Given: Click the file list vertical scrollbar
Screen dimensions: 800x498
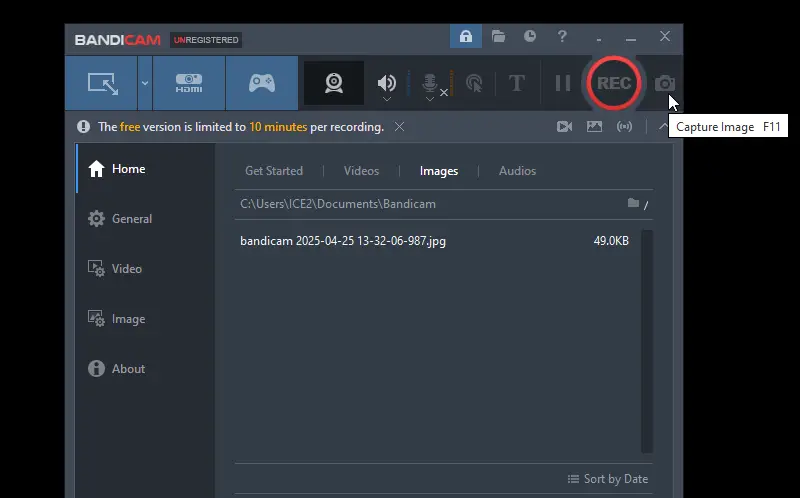Looking at the screenshot, I should point(647,341).
